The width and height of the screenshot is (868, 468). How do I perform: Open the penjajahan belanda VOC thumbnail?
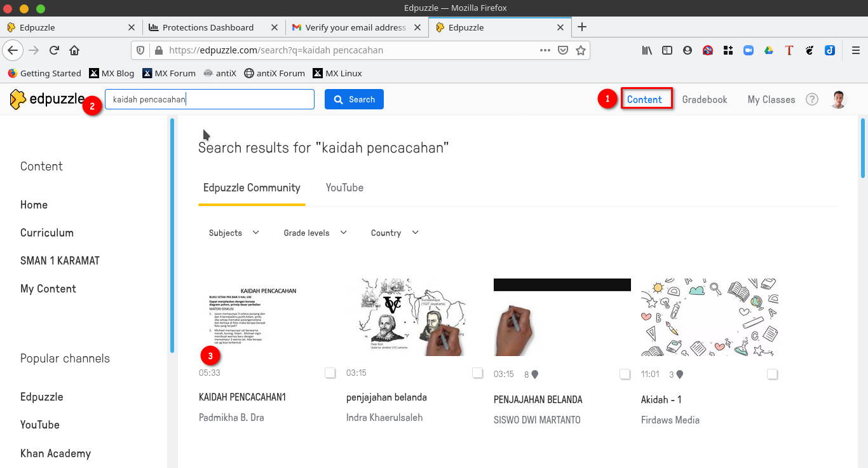415,317
